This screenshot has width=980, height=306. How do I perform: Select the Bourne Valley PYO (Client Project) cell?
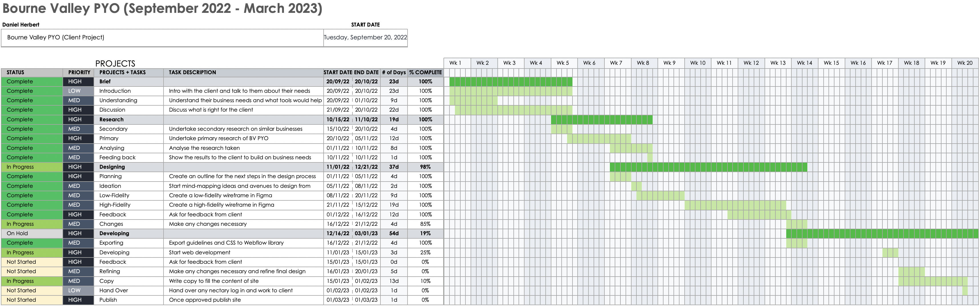tap(162, 37)
